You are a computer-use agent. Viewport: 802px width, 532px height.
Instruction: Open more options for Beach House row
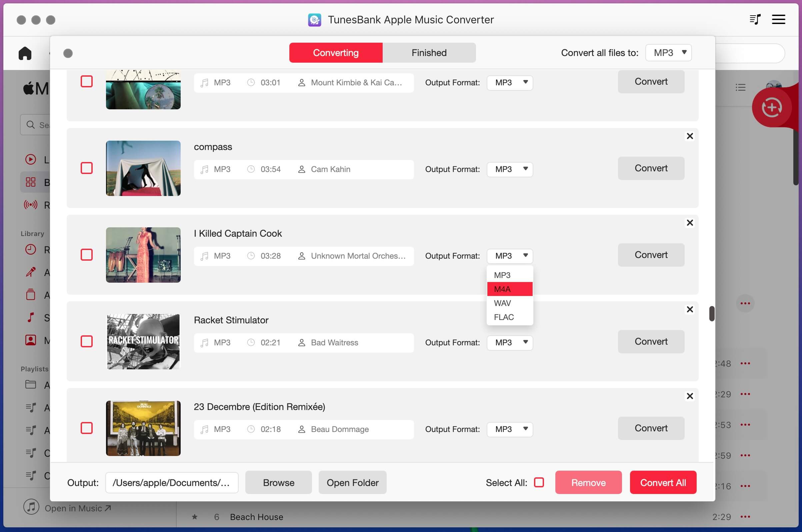tap(745, 517)
